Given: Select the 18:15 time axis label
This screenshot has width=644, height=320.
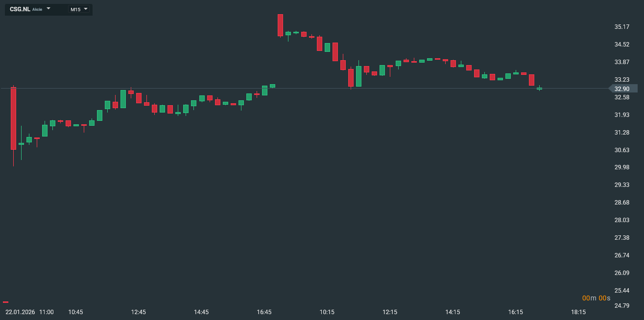Looking at the screenshot, I should pos(578,312).
